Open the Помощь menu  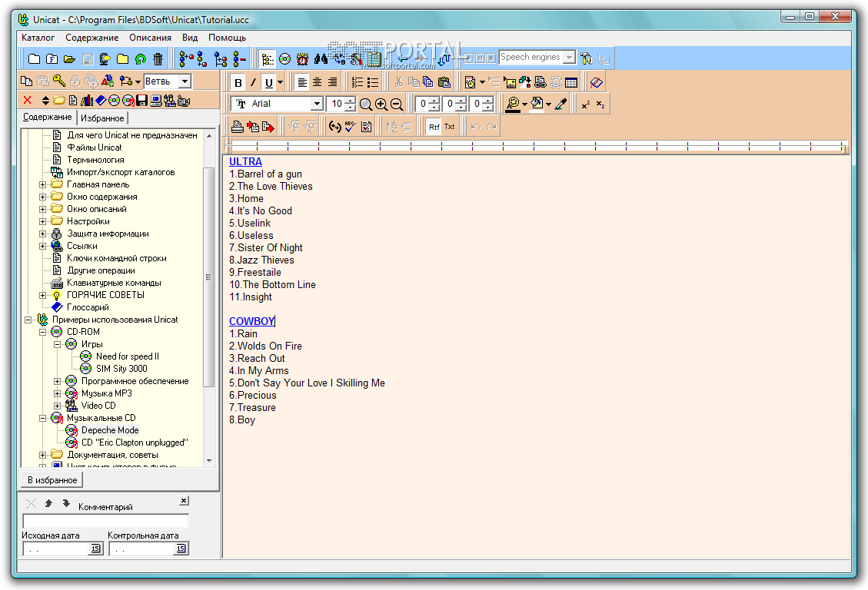(x=227, y=38)
